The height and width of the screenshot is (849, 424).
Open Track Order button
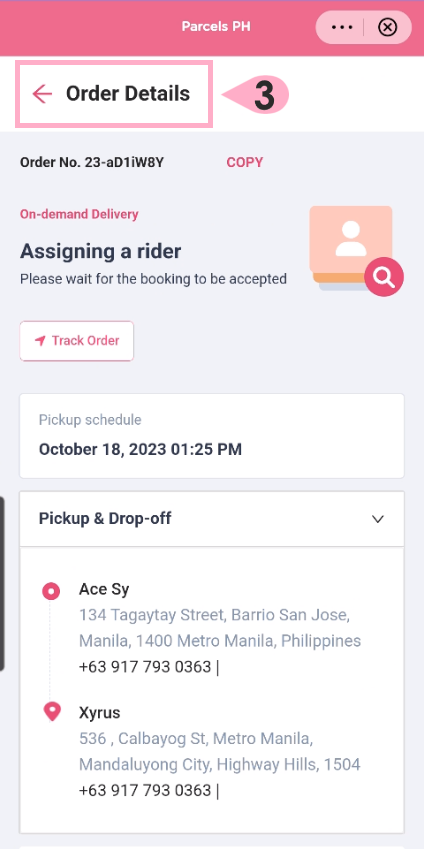(77, 341)
